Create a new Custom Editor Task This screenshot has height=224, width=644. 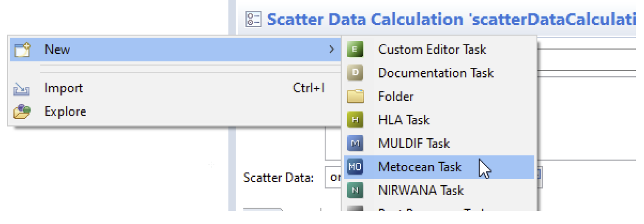[x=432, y=50]
